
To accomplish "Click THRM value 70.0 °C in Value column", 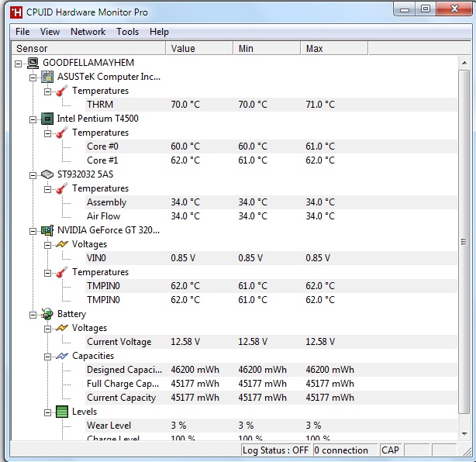I will [x=185, y=105].
